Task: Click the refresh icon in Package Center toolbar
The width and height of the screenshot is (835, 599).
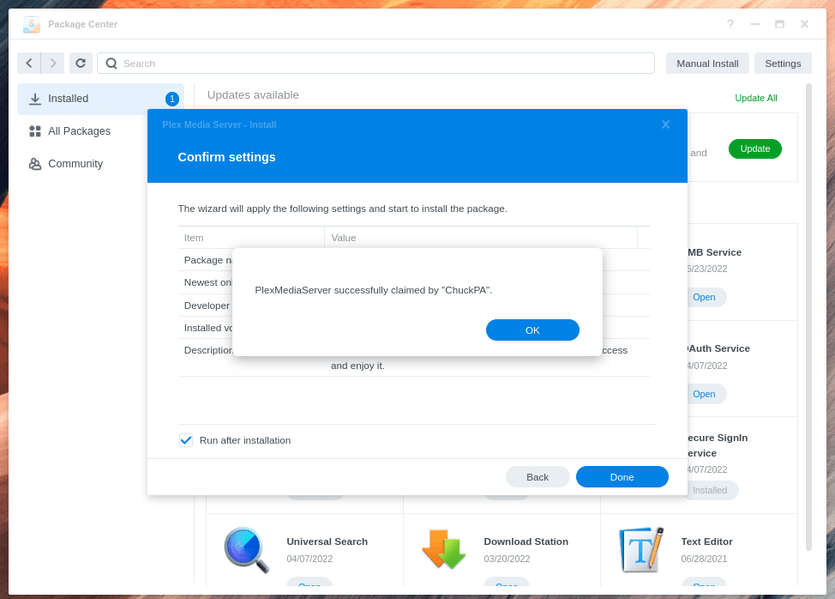Action: pyautogui.click(x=80, y=63)
